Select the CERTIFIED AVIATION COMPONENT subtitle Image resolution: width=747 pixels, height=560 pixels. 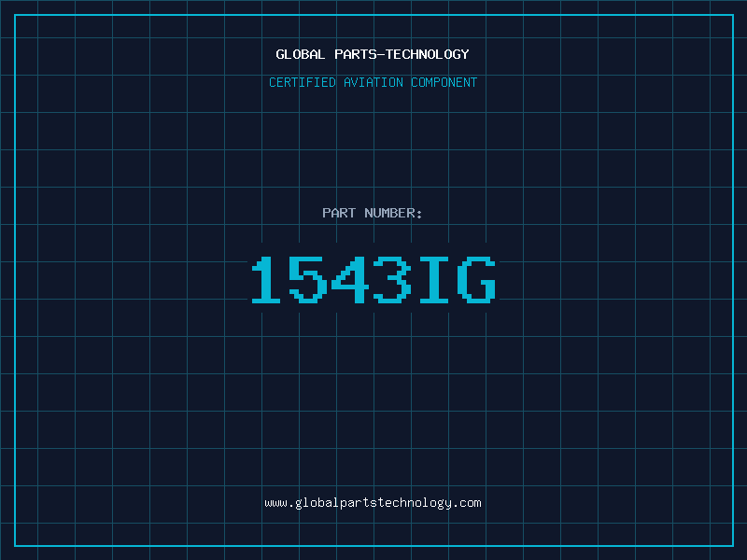click(373, 82)
